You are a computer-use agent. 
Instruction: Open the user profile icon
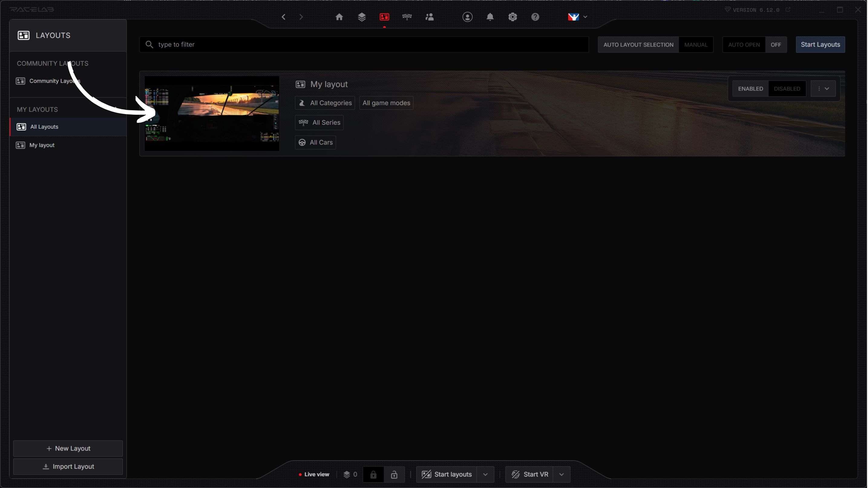coord(467,17)
